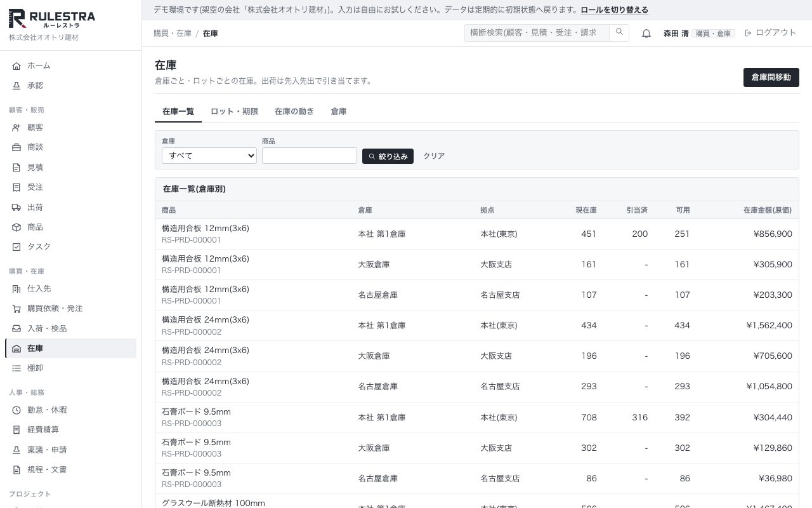Click the ログアウト link
The height and width of the screenshot is (508, 812).
point(770,32)
